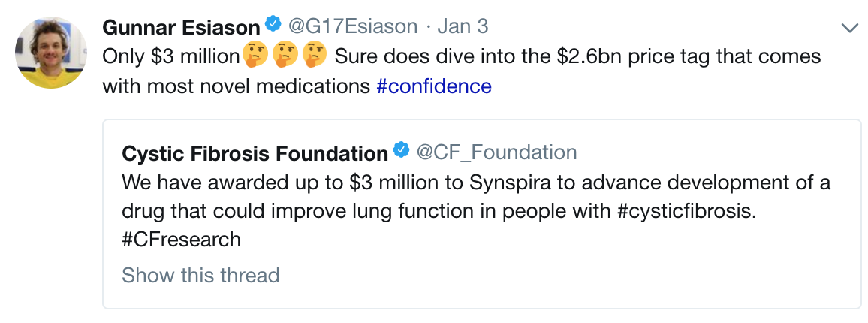Click the #cysticfibrosis hashtag in quoted tweet
868x323 pixels.
686,212
